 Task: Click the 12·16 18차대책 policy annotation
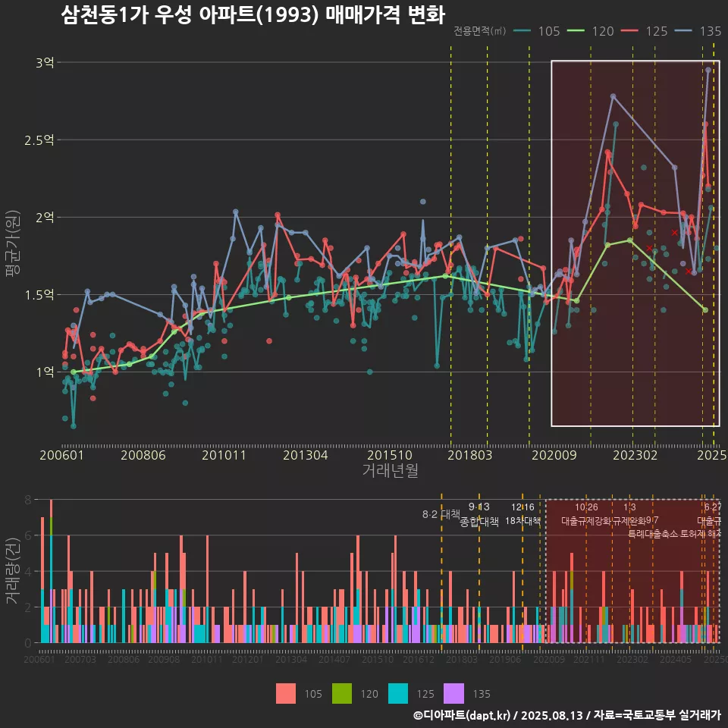click(x=522, y=514)
